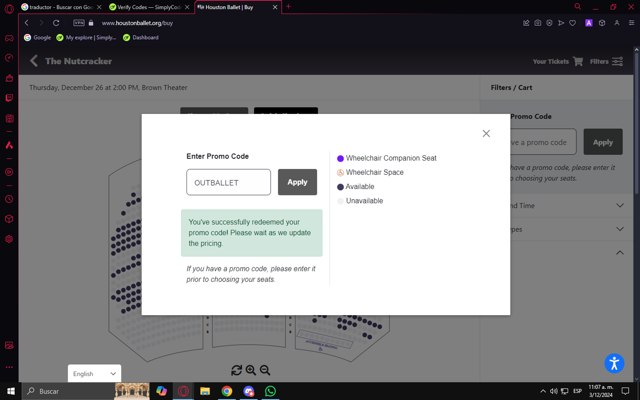The width and height of the screenshot is (640, 400).
Task: Click sidebar Apply promo button
Action: click(x=603, y=142)
